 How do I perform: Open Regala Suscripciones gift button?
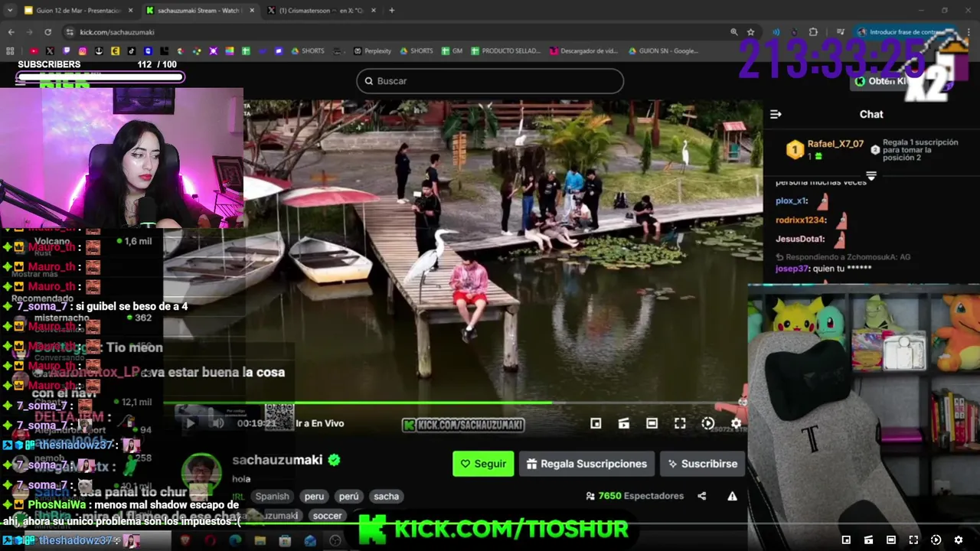(587, 464)
